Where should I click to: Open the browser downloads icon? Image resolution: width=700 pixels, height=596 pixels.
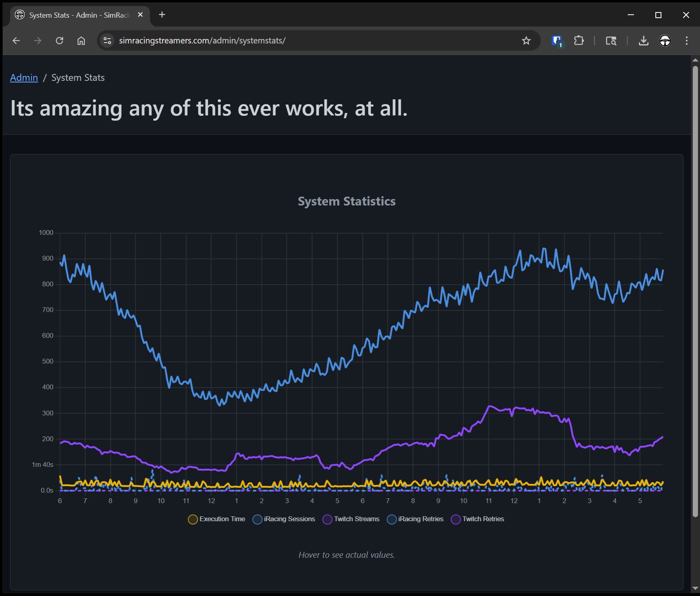point(643,41)
